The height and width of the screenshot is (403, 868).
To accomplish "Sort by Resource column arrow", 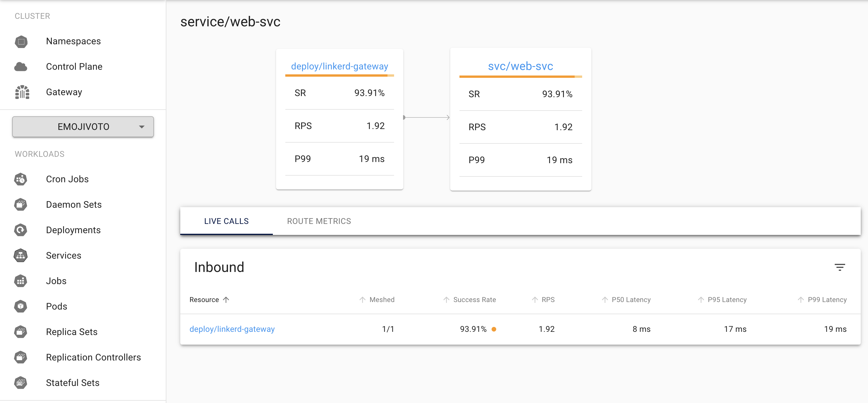I will click(x=226, y=299).
